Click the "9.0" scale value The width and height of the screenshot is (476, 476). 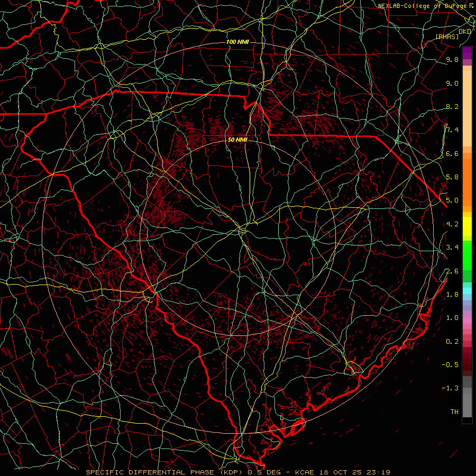click(x=452, y=83)
